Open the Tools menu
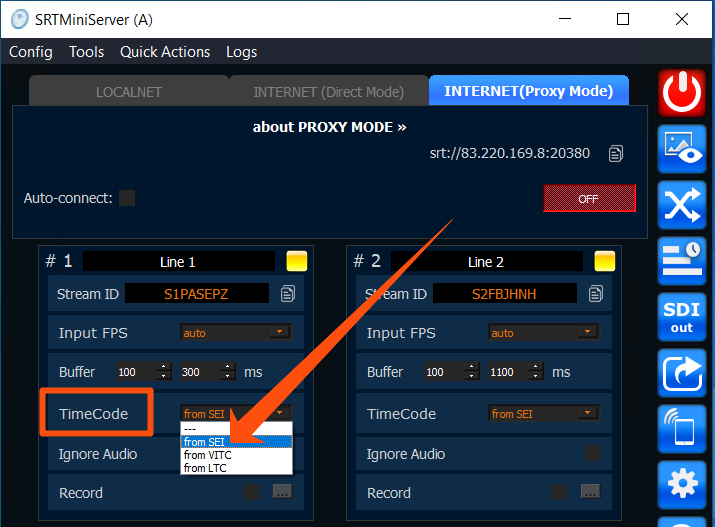 point(87,52)
